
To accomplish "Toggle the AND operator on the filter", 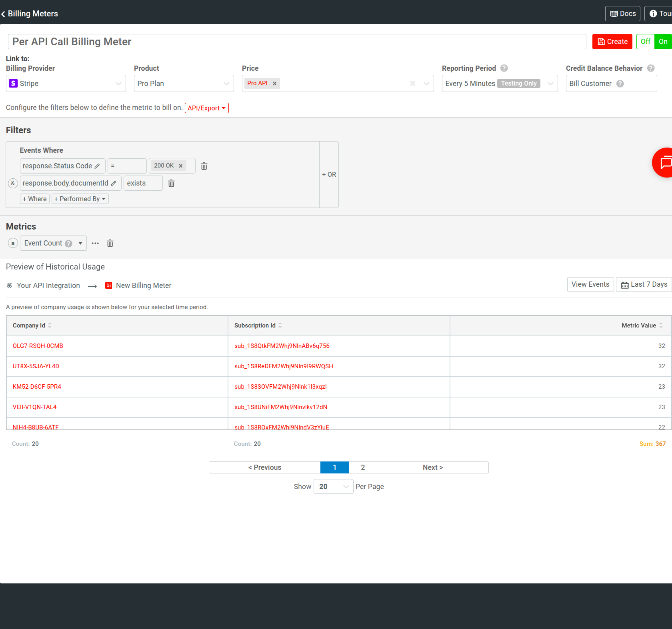I will [x=13, y=183].
